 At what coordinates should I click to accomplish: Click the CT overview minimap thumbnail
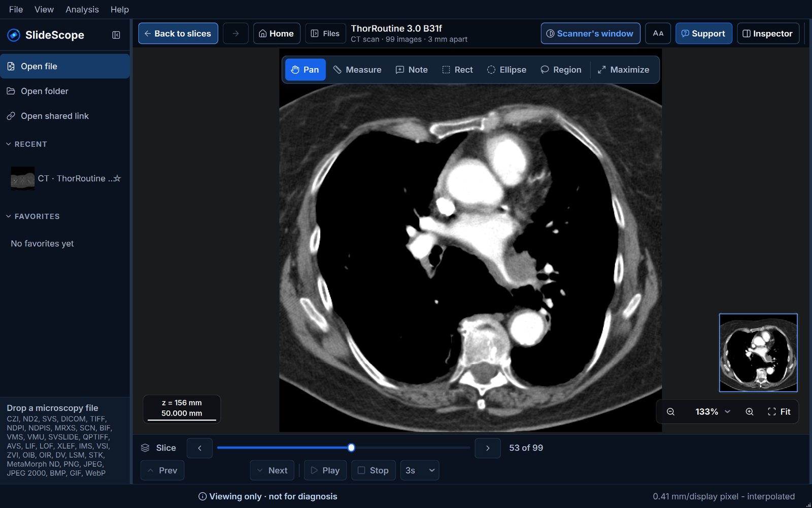[x=758, y=353]
